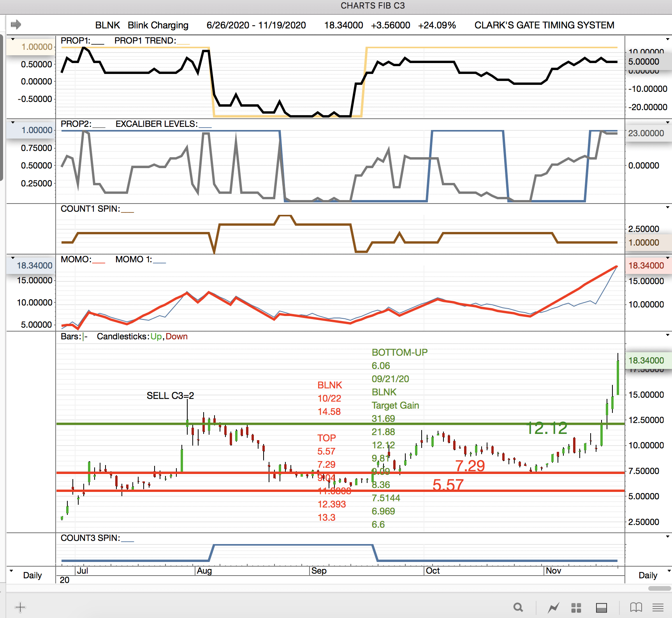Click the Jul month marker on time axis
Viewport: 672px width, 618px height.
click(x=83, y=571)
